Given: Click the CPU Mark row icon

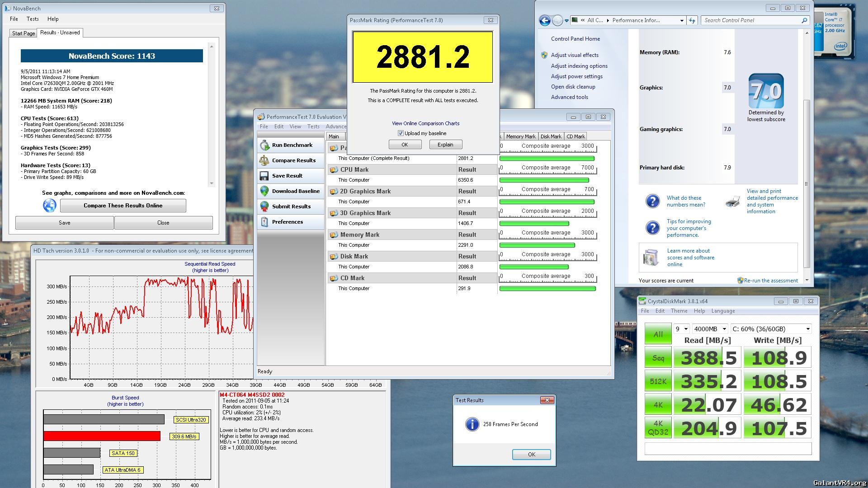Looking at the screenshot, I should [x=334, y=170].
